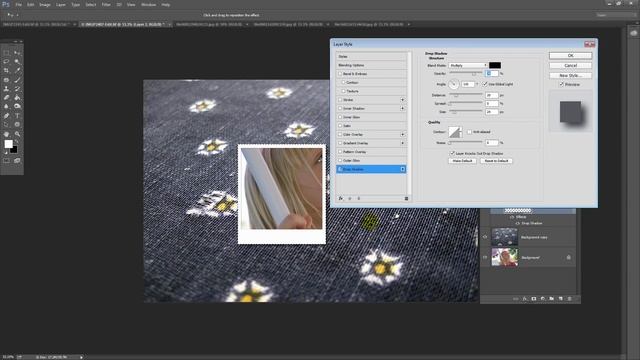The width and height of the screenshot is (640, 360).
Task: Add another Stroke with plus button
Action: 402,100
